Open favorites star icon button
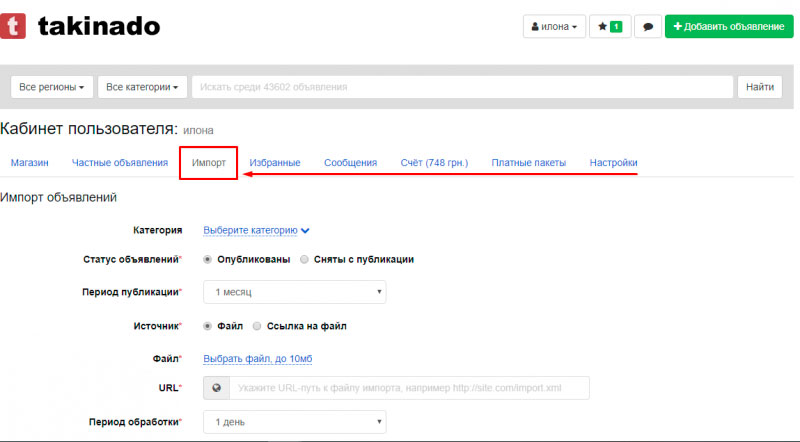This screenshot has width=800, height=442. 609,27
